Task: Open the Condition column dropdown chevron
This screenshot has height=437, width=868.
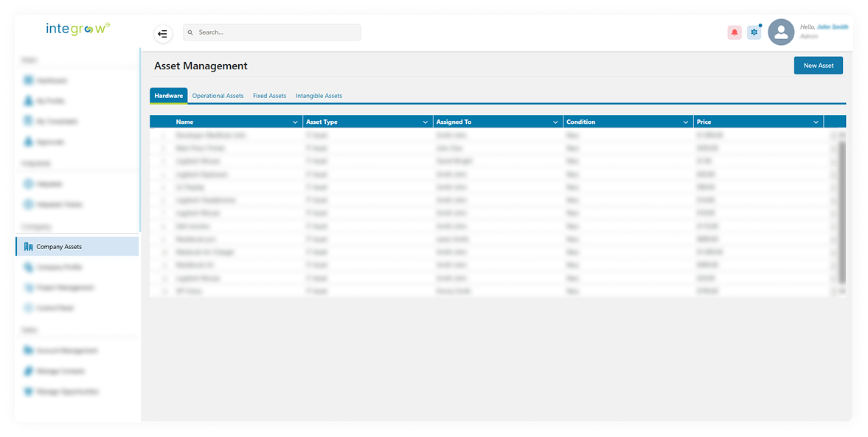Action: (686, 122)
